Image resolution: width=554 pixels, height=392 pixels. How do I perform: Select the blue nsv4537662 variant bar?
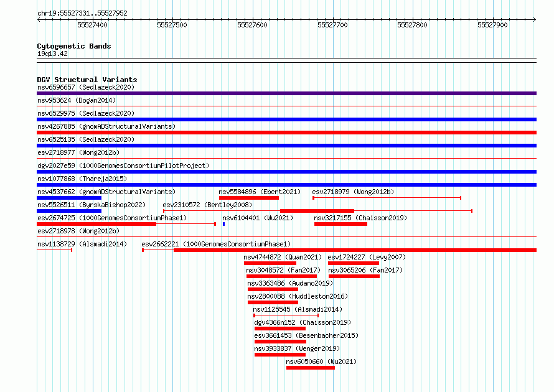tap(69, 198)
